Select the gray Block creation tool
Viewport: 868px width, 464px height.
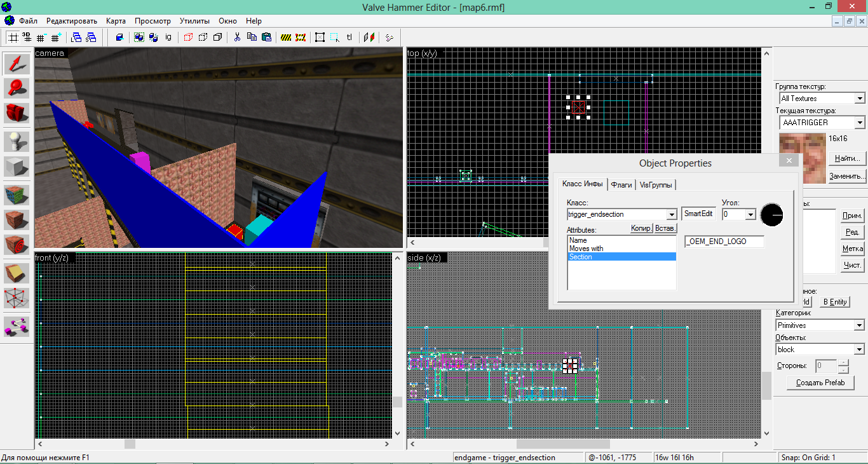pos(17,167)
